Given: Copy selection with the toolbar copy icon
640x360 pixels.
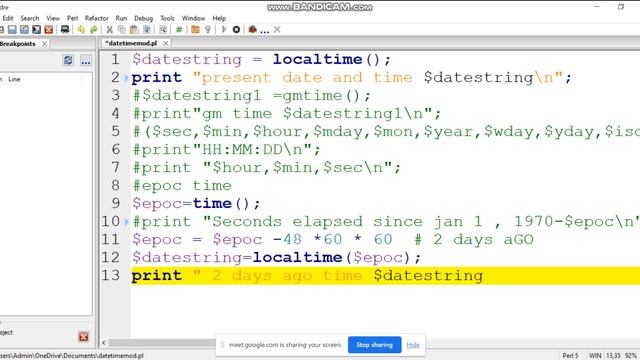Looking at the screenshot, I should (122, 29).
